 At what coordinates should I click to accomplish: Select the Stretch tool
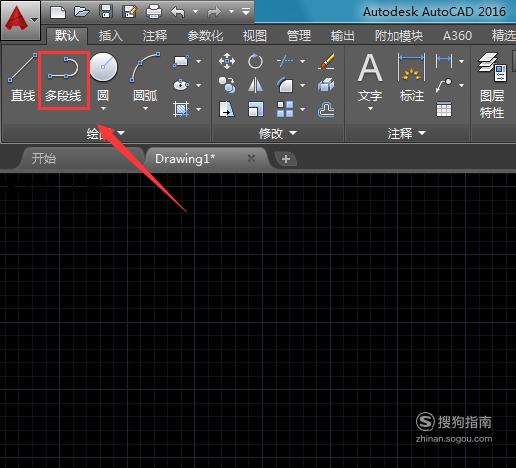(x=227, y=109)
